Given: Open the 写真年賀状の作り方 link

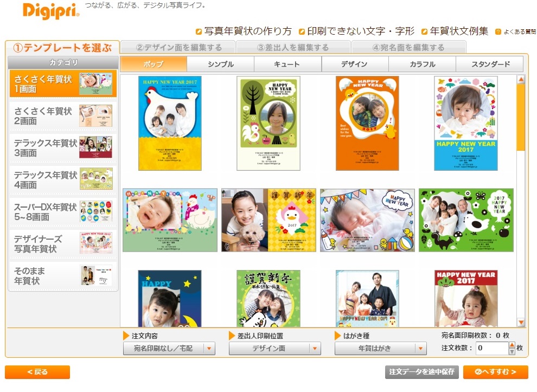Looking at the screenshot, I should [244, 31].
